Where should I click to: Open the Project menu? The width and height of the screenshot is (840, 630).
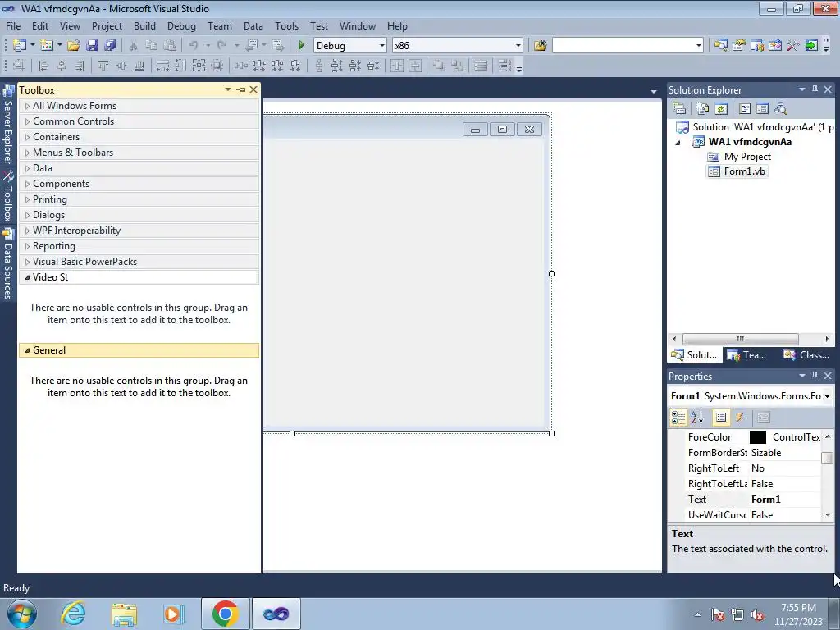pyautogui.click(x=107, y=25)
